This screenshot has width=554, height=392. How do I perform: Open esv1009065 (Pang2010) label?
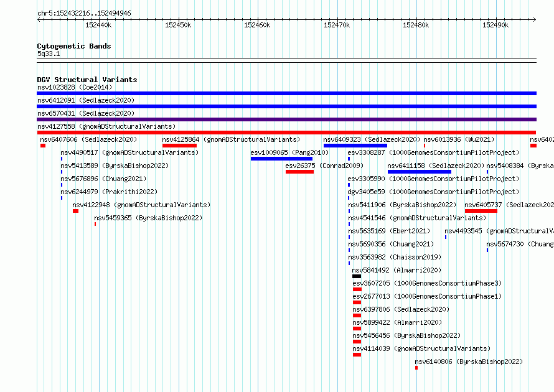point(289,152)
